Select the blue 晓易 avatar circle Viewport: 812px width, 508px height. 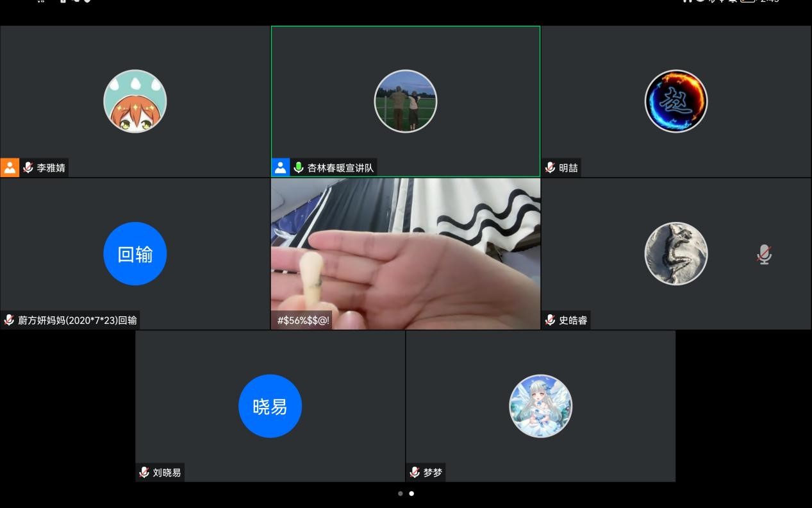coord(270,406)
